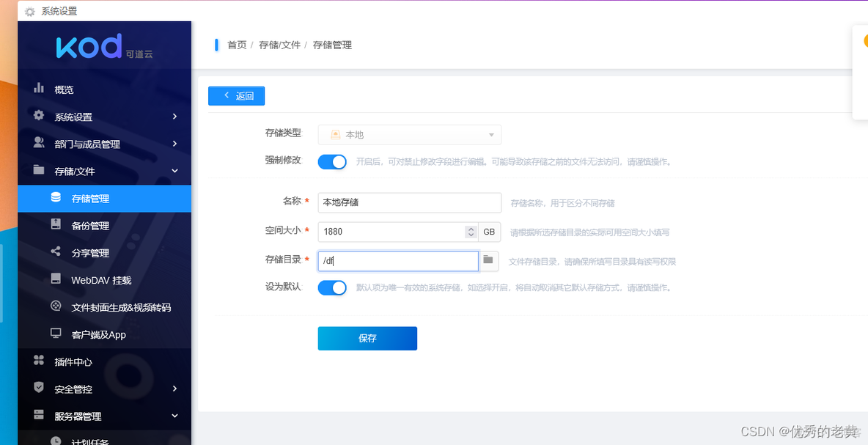Click the Plugin Center icon

coord(39,361)
